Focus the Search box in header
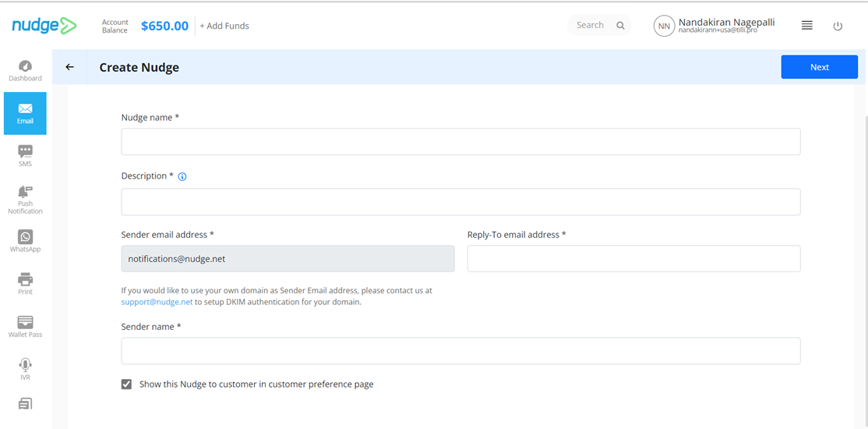Viewport: 868px width, 429px height. click(599, 25)
